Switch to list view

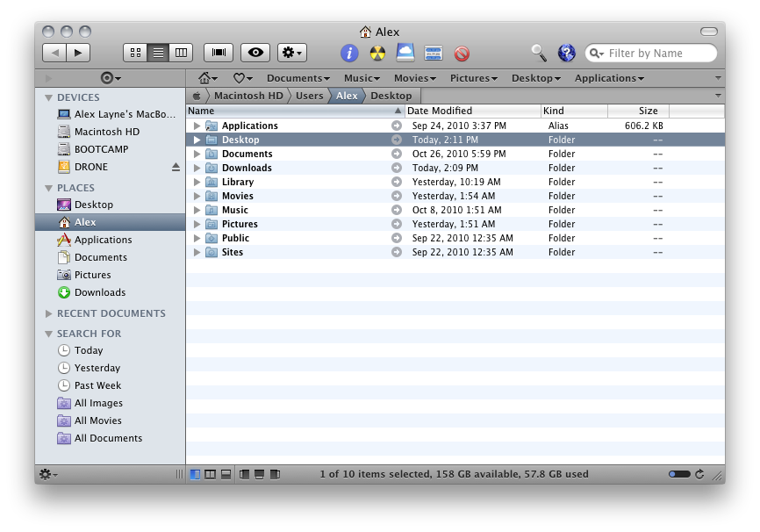[158, 53]
